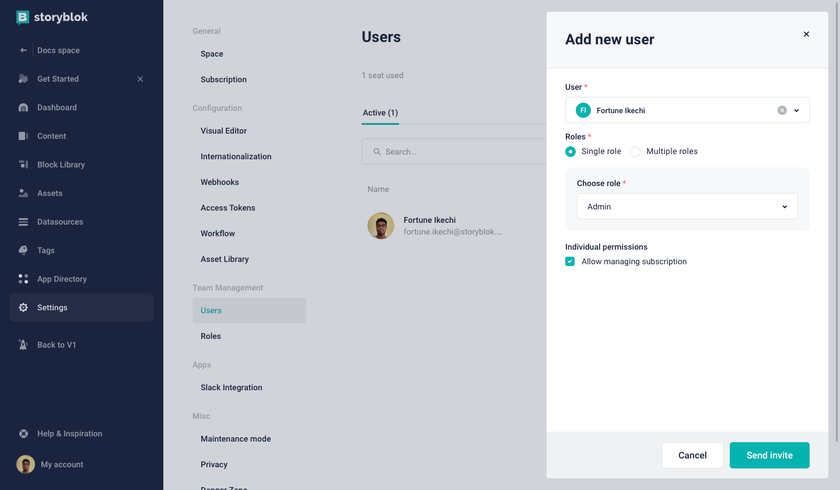
Task: Select the Single role radio button
Action: pos(570,152)
